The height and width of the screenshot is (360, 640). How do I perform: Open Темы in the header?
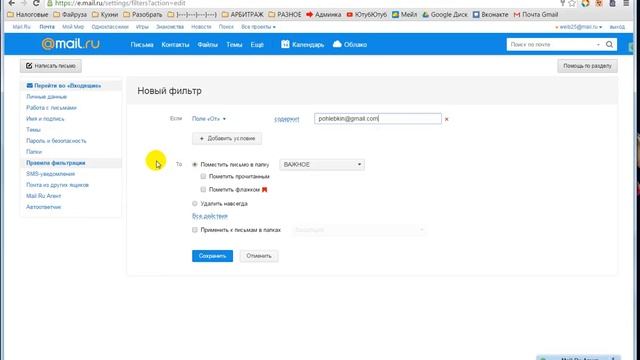pyautogui.click(x=234, y=44)
